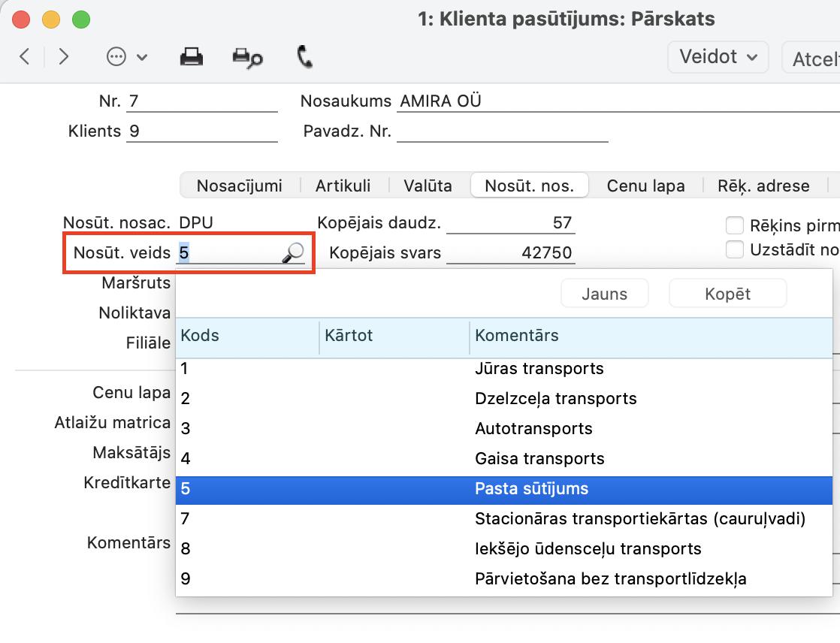
Task: Toggle the Rēķins pirms checkbox
Action: click(x=735, y=225)
